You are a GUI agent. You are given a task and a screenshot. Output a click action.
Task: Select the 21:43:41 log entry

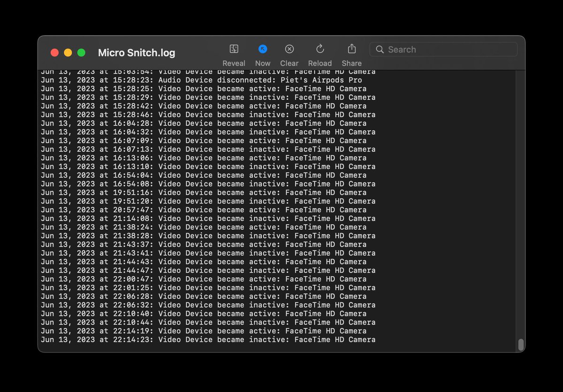point(208,253)
